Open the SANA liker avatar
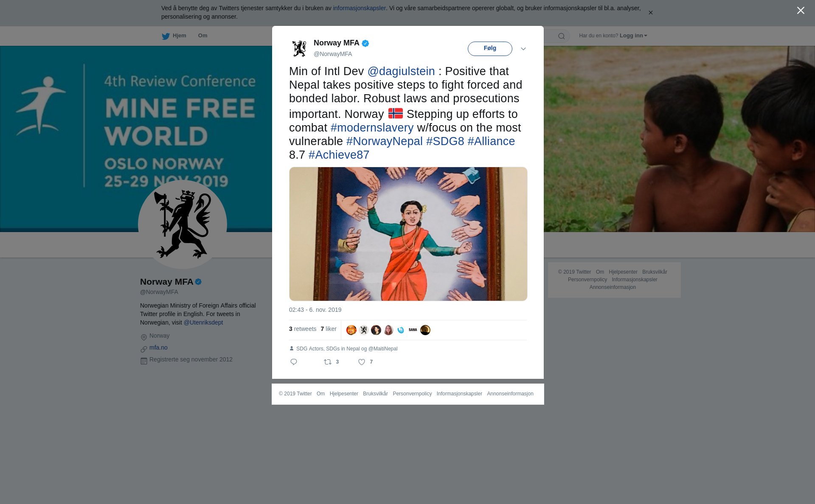Viewport: 815px width, 504px height. pyautogui.click(x=413, y=330)
